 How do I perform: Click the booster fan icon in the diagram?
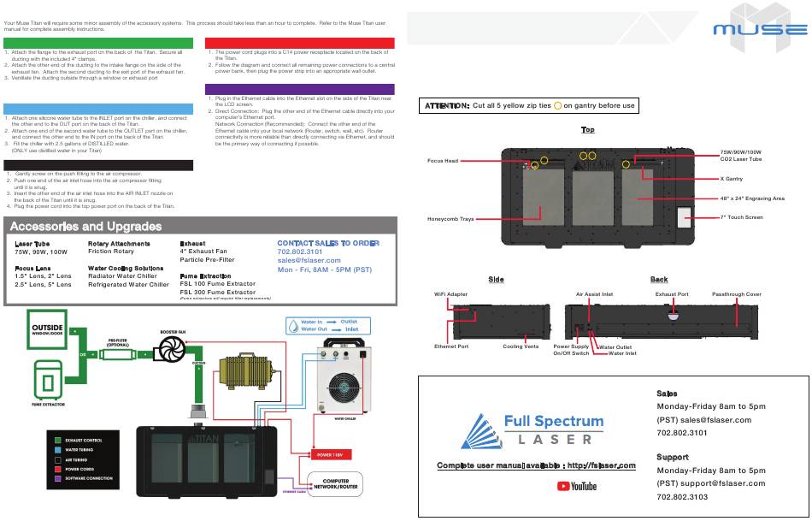[172, 349]
